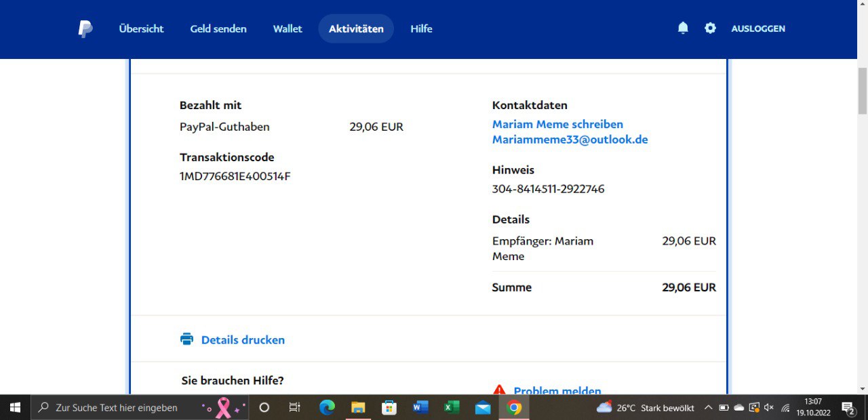Click the Mariam Meme schreiben link
868x420 pixels.
click(557, 124)
